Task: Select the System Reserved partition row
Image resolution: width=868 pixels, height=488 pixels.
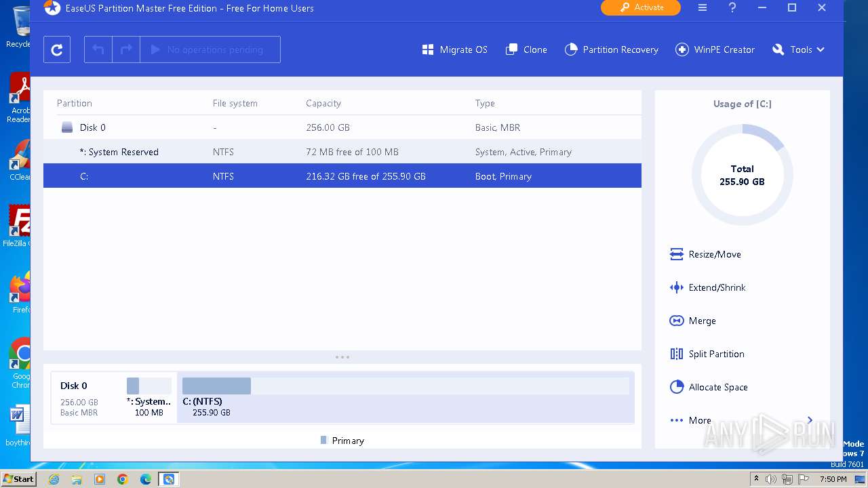Action: 342,152
